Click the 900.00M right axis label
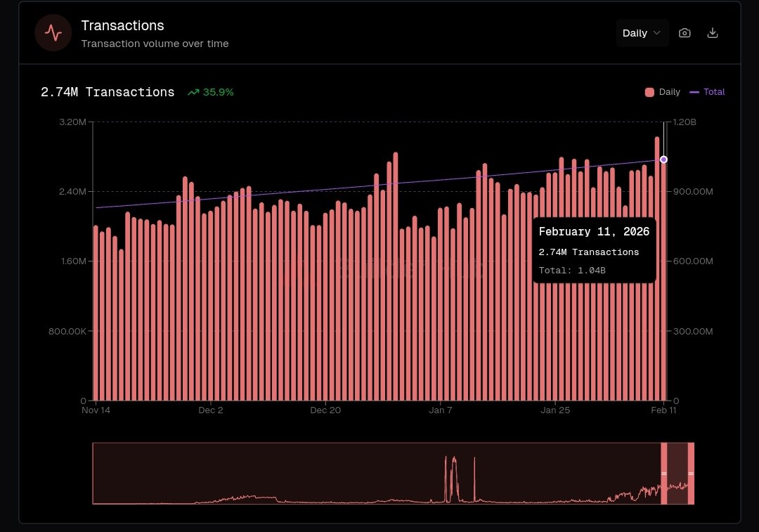759x532 pixels. click(x=693, y=192)
